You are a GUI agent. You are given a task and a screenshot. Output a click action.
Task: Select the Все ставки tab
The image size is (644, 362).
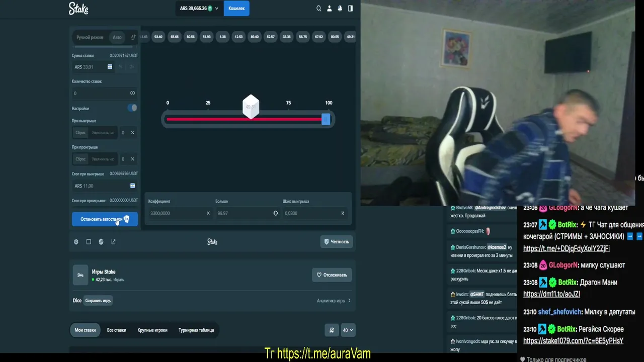pos(117,330)
